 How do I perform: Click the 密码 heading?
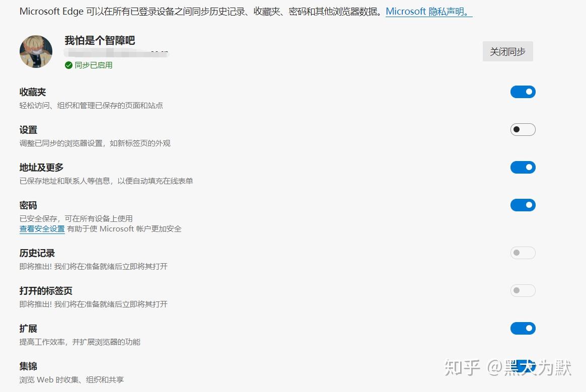coord(28,205)
